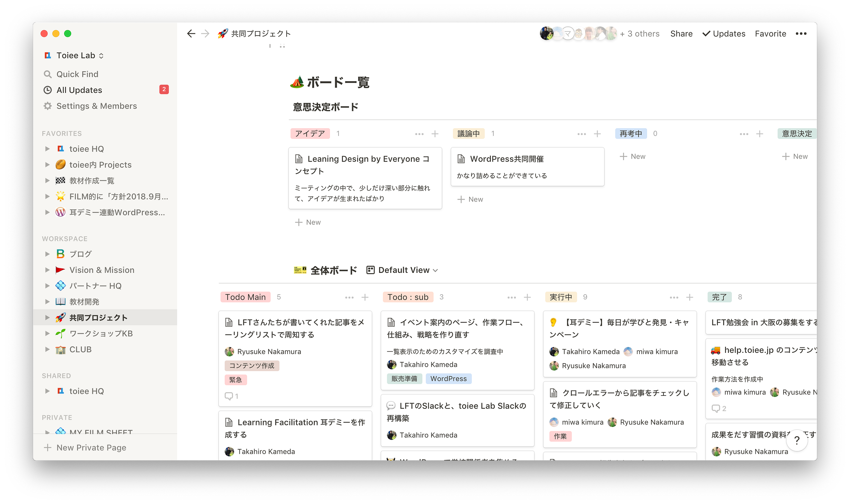Add card to Todo Main column with plus icon
This screenshot has width=850, height=504.
365,297
